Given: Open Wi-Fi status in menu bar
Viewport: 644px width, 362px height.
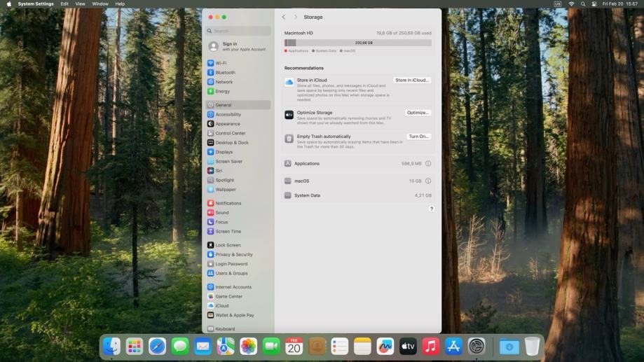Looking at the screenshot, I should 571,4.
